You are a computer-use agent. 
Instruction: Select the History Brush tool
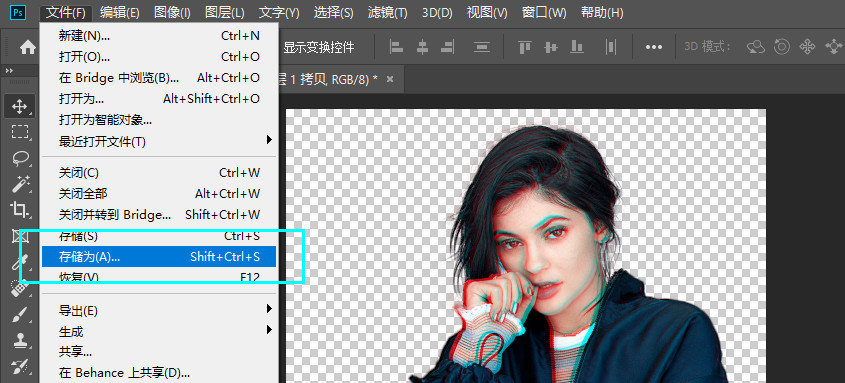click(19, 366)
